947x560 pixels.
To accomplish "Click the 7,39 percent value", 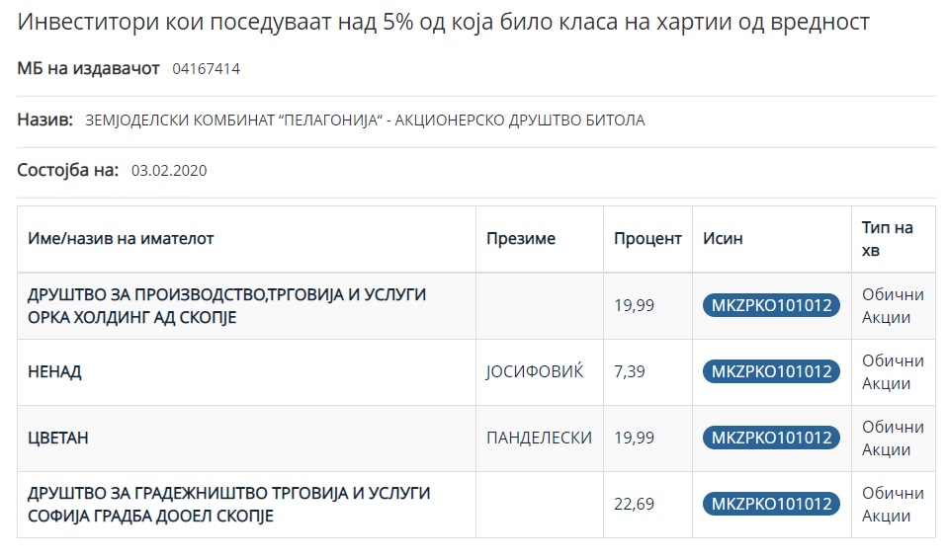I will pyautogui.click(x=630, y=371).
